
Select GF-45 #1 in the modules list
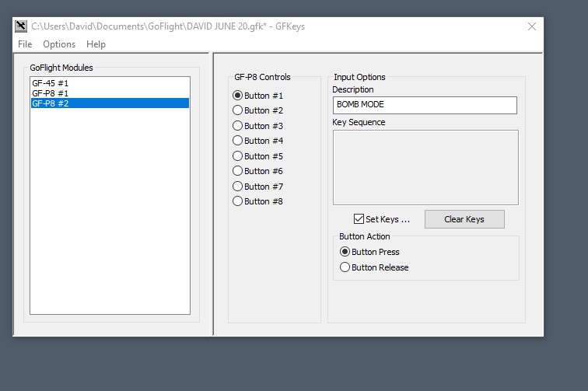point(51,83)
